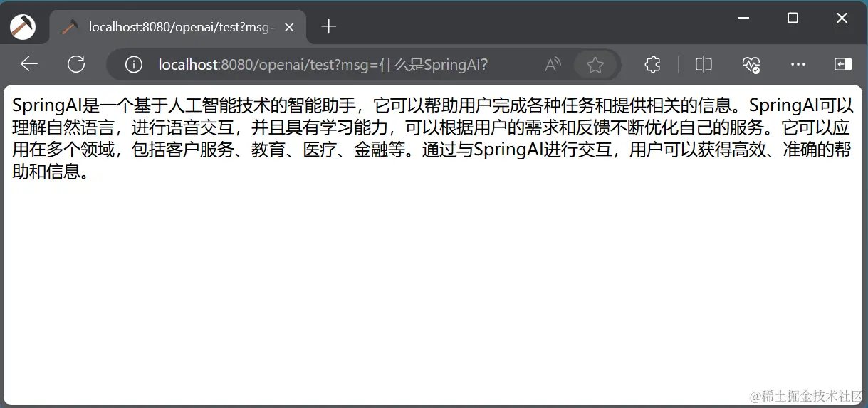
Task: Toggle the sidebar icon at toolbar end
Action: [843, 65]
